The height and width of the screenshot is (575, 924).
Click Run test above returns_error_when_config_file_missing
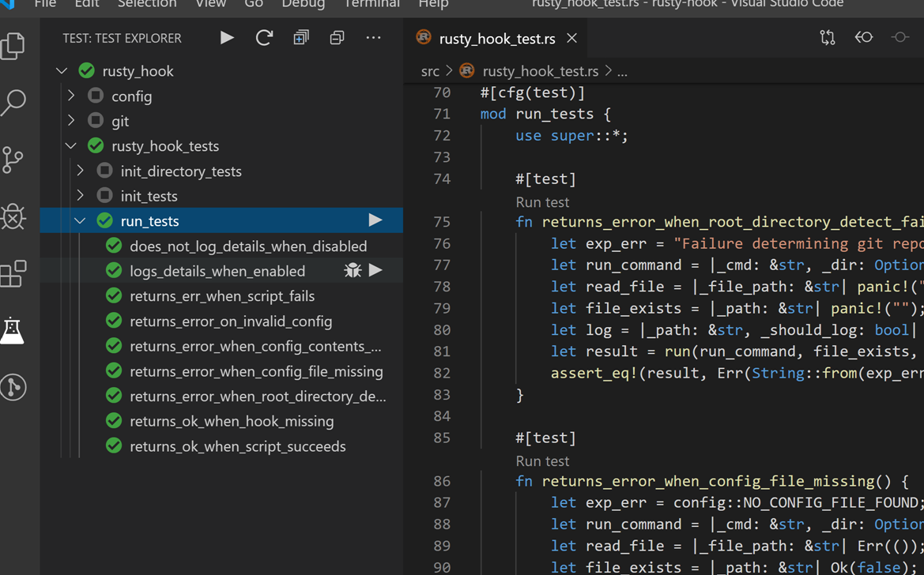pos(542,460)
